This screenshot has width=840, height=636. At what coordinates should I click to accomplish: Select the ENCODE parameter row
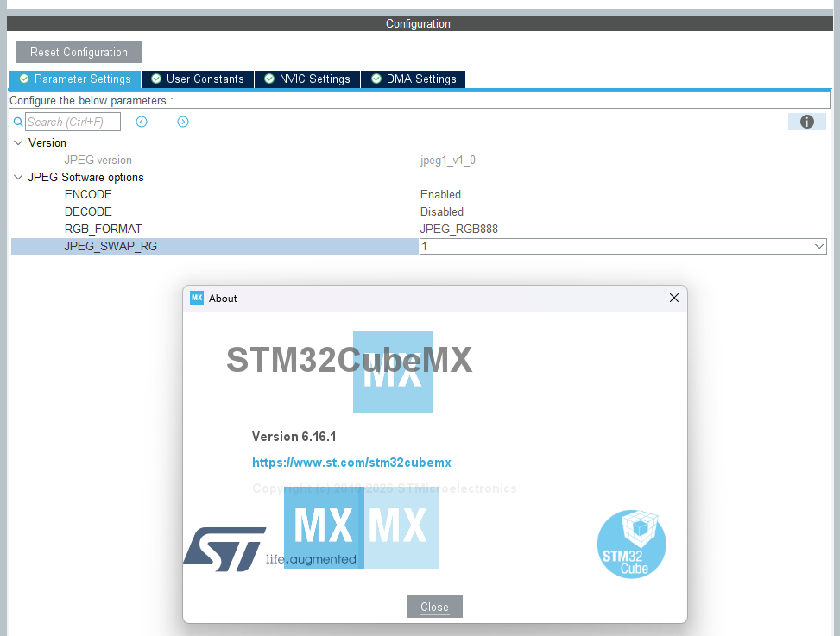(419, 194)
